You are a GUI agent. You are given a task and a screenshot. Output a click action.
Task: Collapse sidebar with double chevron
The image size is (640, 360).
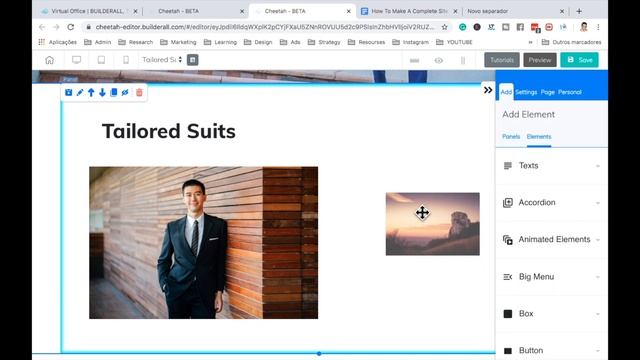click(488, 90)
